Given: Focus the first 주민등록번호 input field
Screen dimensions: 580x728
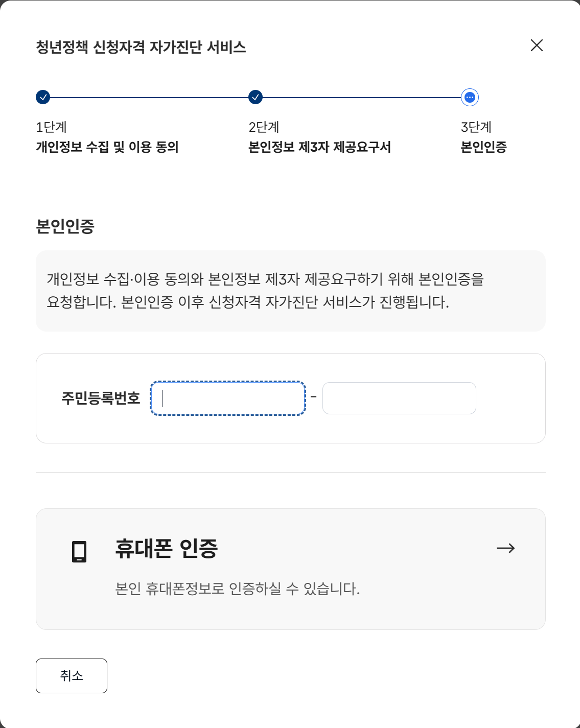Looking at the screenshot, I should 228,398.
